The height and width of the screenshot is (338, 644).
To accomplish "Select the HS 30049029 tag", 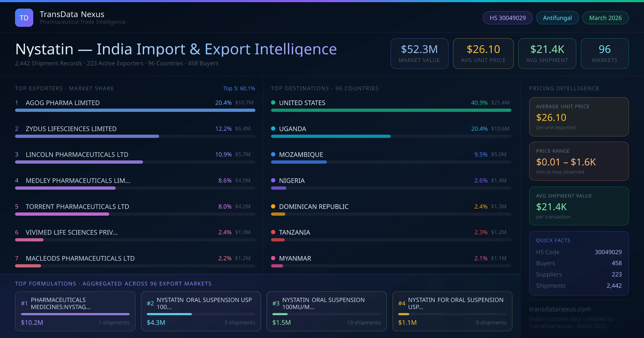I will [507, 18].
